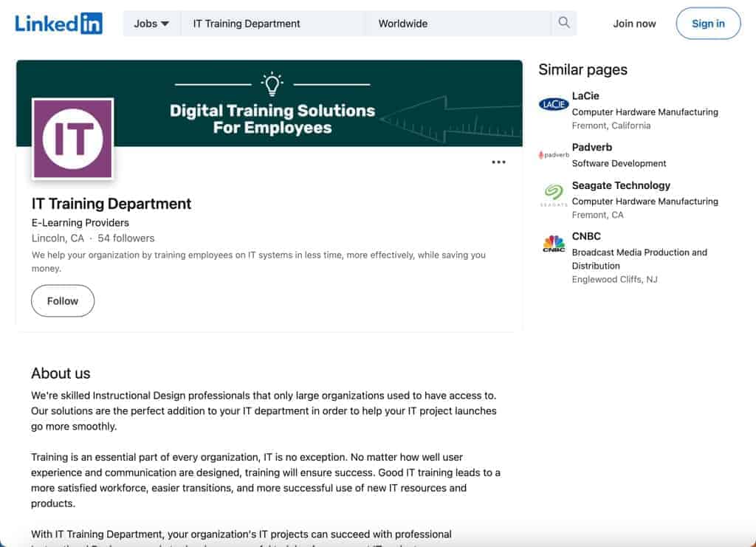Open the Worldwide location selector
Screen dimensions: 756x547
[x=443, y=23]
